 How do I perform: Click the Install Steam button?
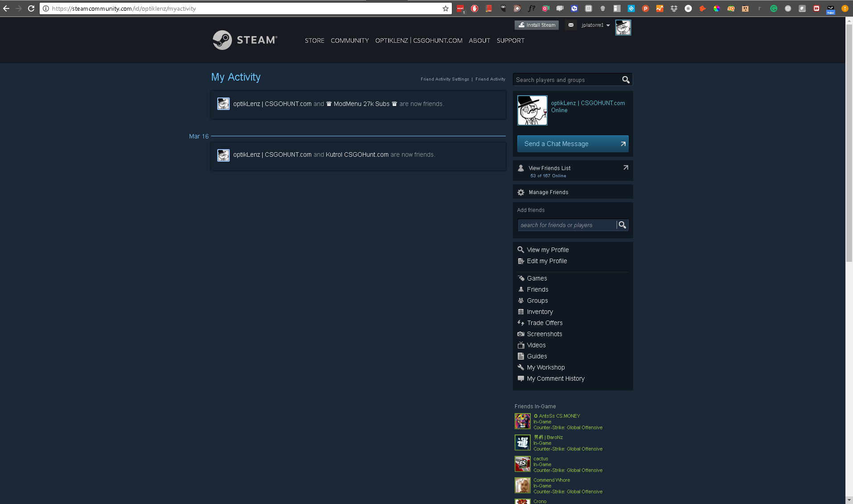point(536,25)
